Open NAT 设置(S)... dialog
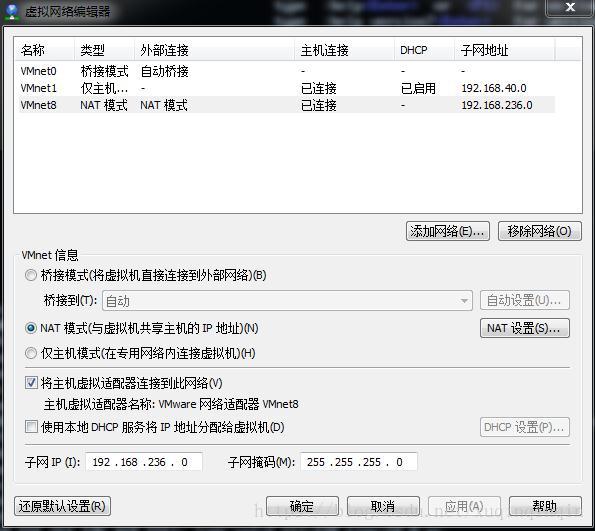This screenshot has height=531, width=595. pos(525,328)
